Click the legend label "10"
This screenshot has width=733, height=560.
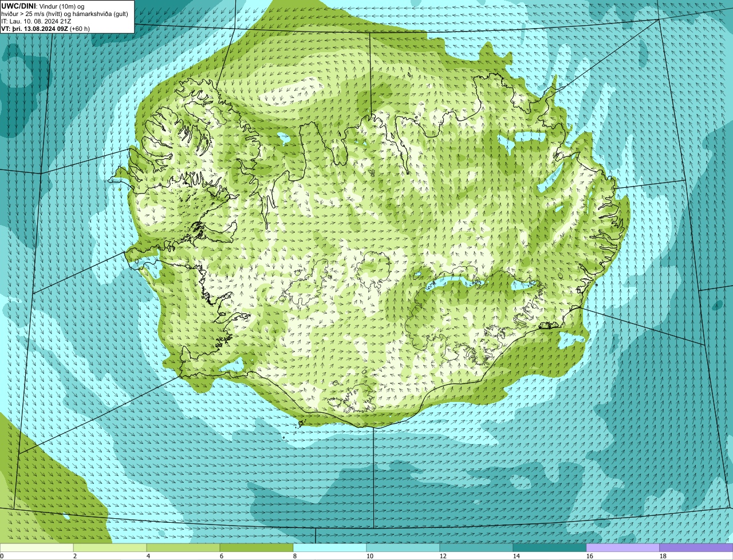click(370, 556)
